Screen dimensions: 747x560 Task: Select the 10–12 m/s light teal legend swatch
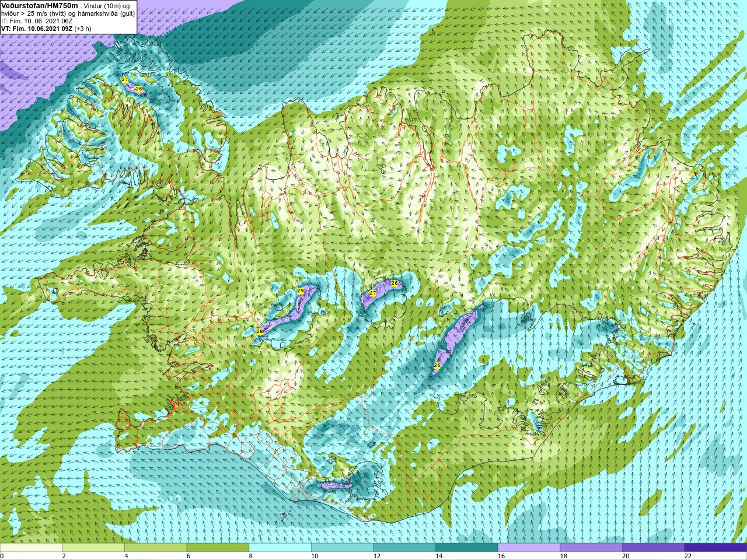tap(342, 548)
